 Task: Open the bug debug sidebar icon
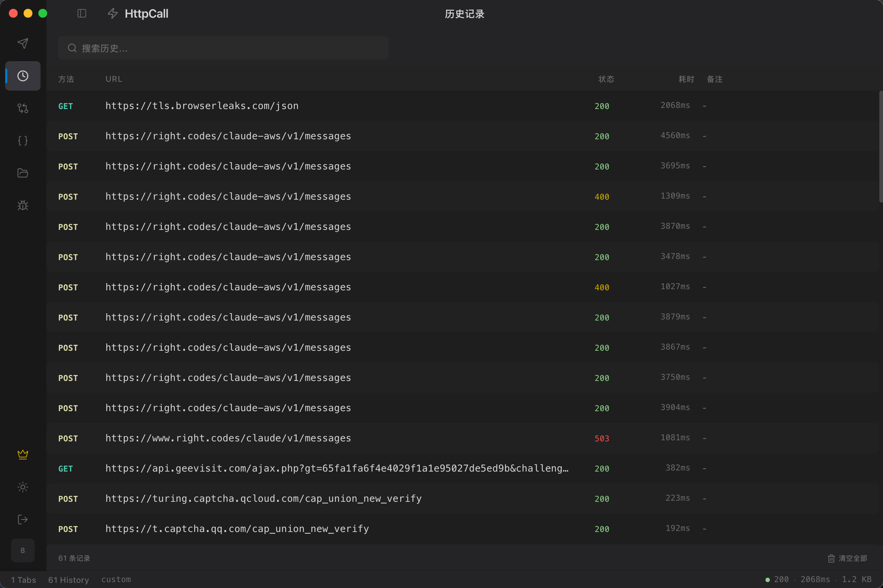point(23,205)
